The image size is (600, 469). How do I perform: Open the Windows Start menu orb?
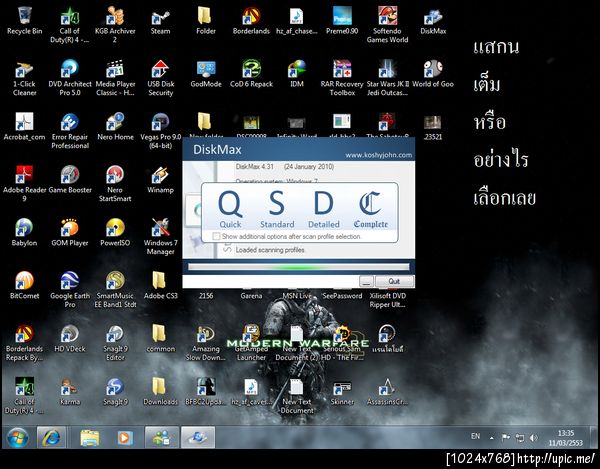point(18,438)
